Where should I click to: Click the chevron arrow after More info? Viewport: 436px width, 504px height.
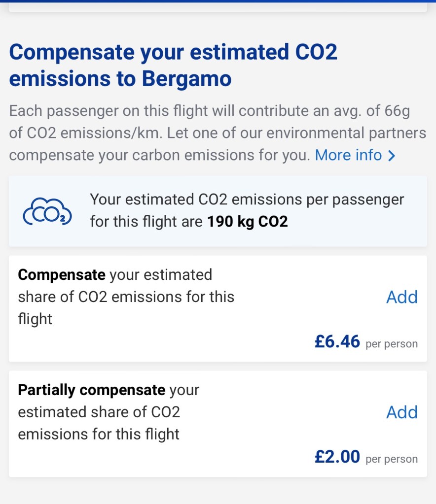click(x=392, y=156)
